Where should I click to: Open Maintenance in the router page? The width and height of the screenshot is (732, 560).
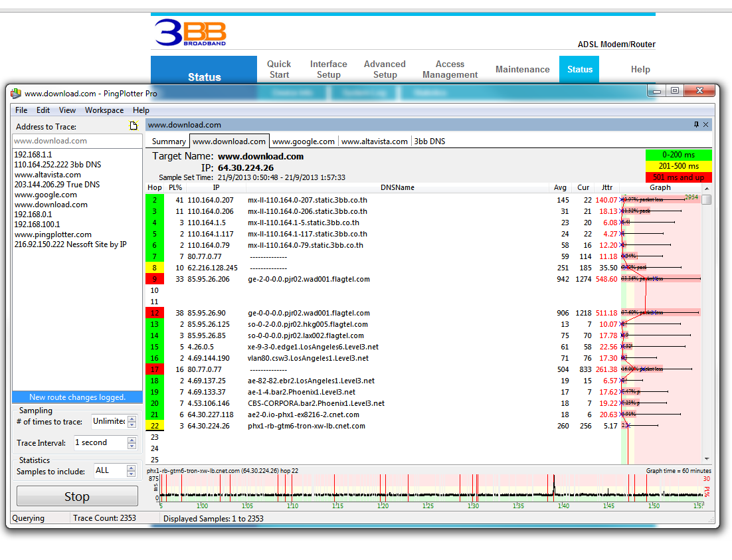click(x=522, y=69)
